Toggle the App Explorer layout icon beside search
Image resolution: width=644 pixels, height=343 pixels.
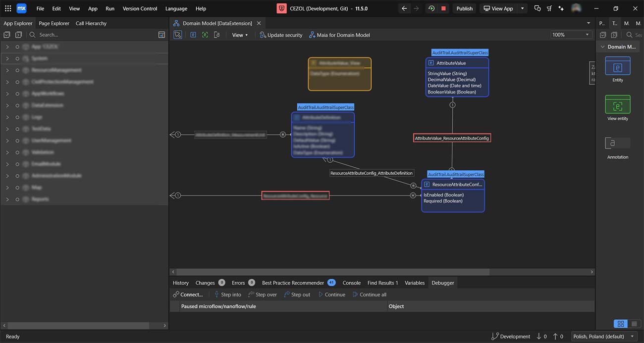point(161,35)
